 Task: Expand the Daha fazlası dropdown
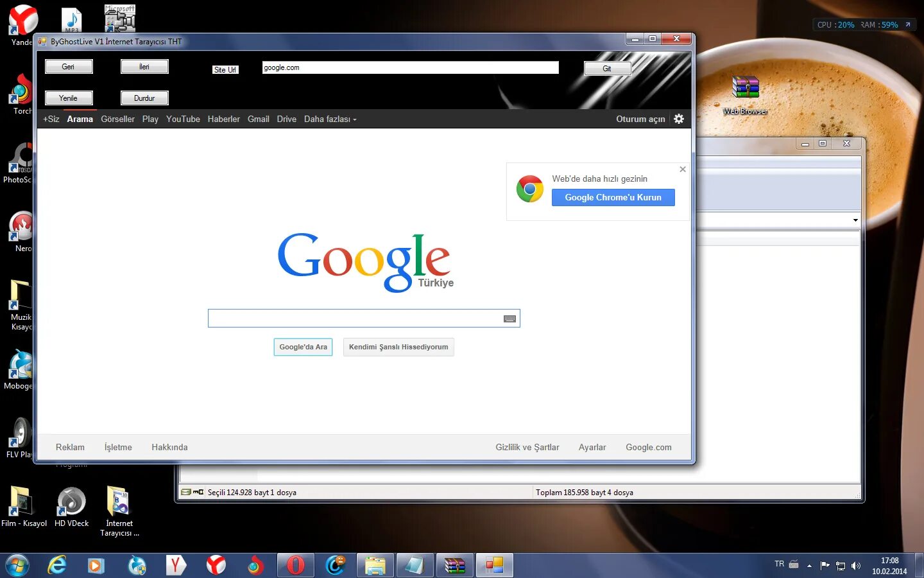click(330, 119)
